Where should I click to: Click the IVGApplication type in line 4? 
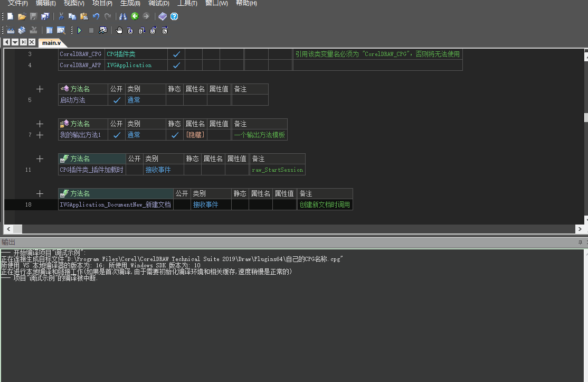point(129,65)
